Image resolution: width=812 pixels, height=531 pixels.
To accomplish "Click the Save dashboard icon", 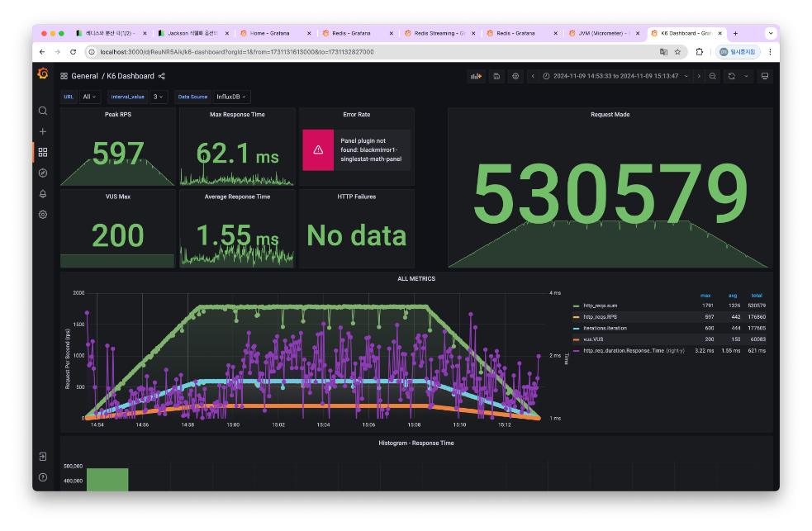I will (496, 76).
